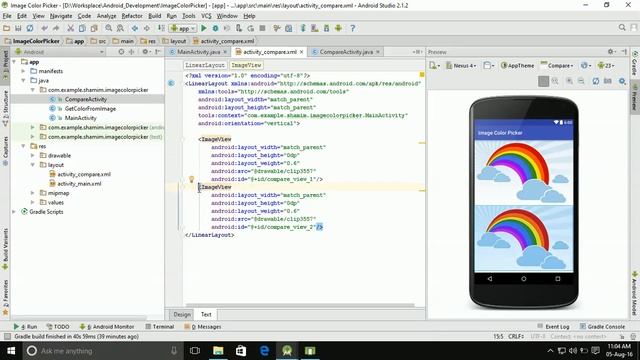This screenshot has height=360, width=640.
Task: Click the Zoom In icon in Preview
Action: click(569, 81)
